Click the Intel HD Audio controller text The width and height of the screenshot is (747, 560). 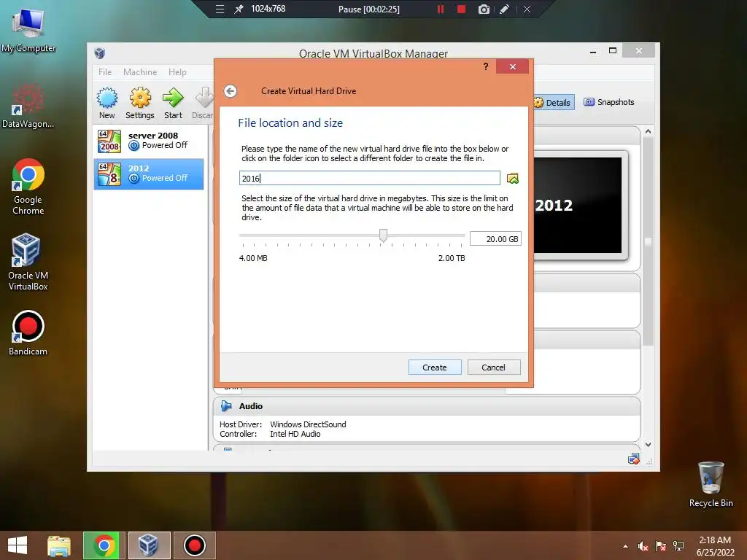[295, 434]
